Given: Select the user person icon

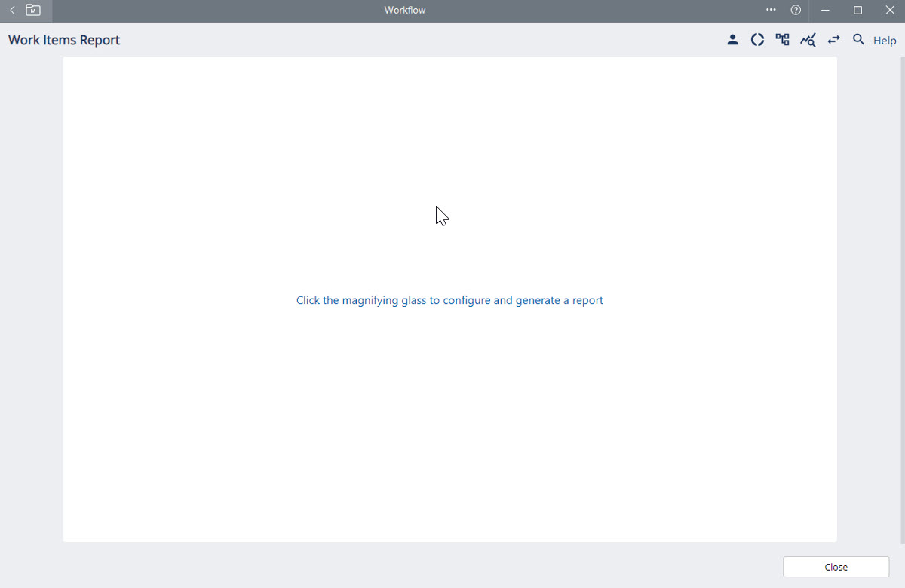Looking at the screenshot, I should (732, 40).
